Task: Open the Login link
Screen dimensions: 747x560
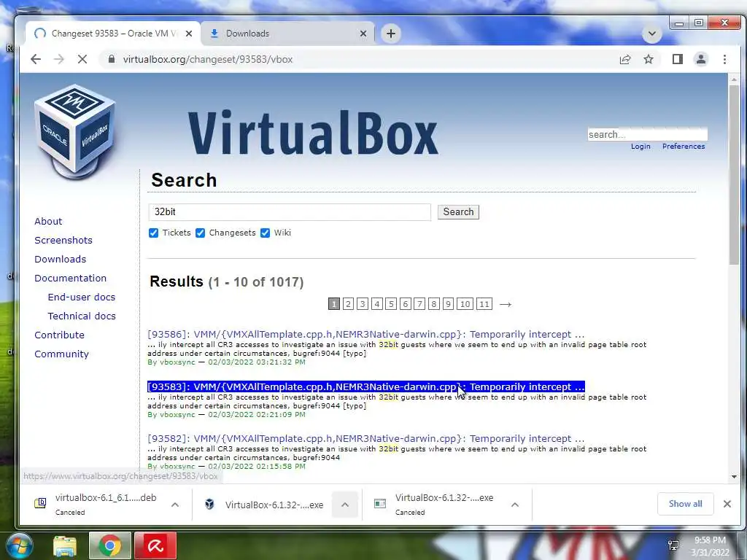Action: pos(640,146)
